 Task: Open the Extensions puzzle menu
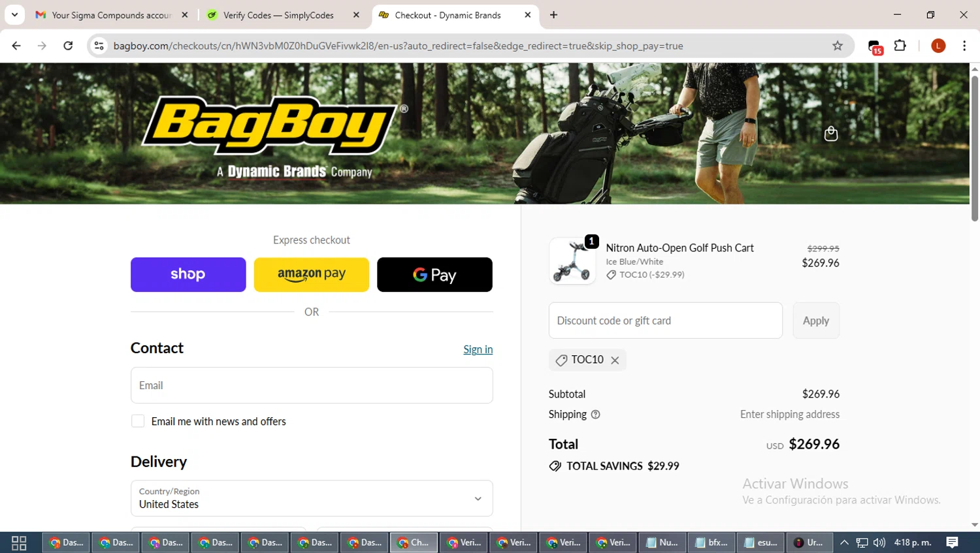[900, 46]
